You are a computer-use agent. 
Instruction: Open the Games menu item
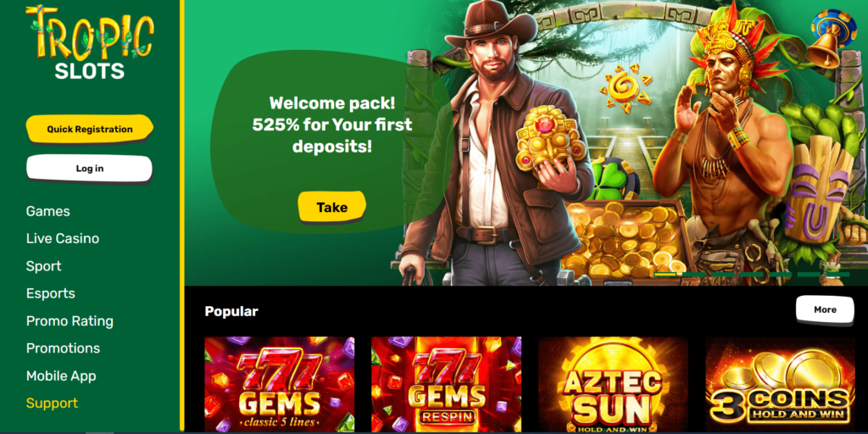tap(48, 211)
